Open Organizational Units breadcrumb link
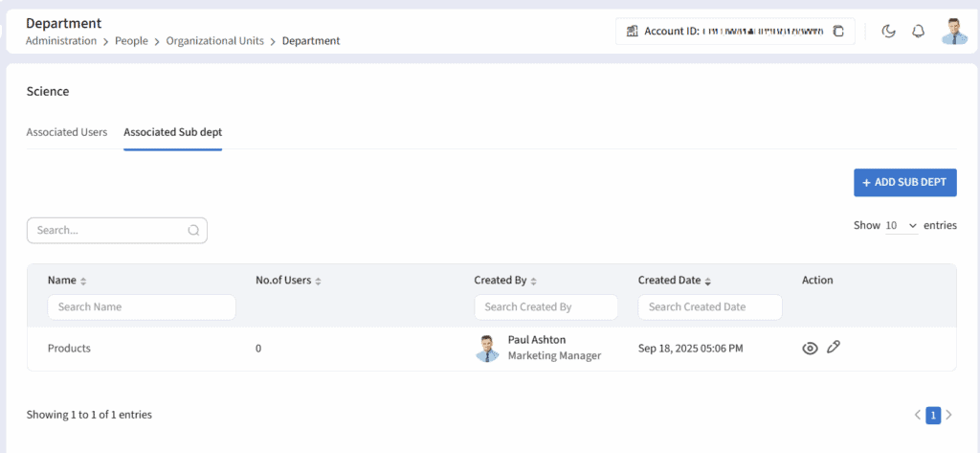The width and height of the screenshot is (980, 453). (x=217, y=41)
